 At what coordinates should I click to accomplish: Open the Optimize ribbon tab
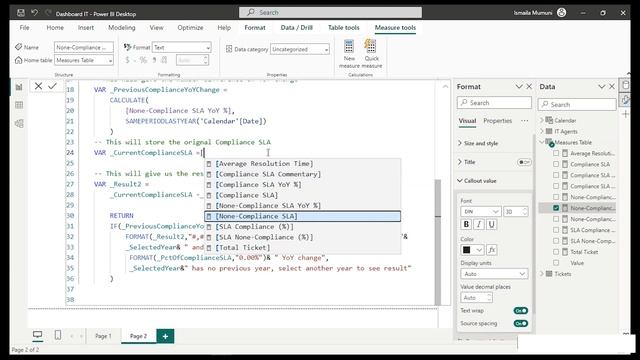point(190,27)
